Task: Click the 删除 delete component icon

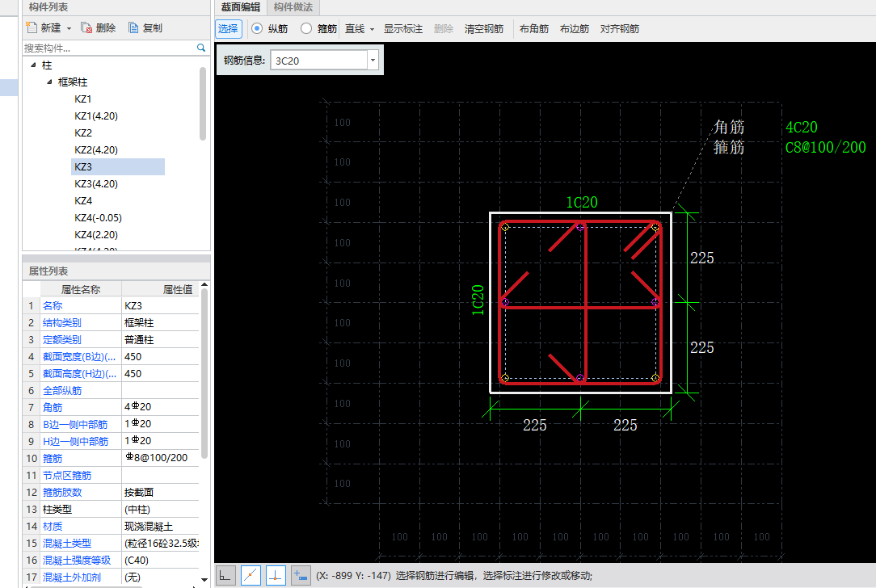Action: click(x=86, y=28)
